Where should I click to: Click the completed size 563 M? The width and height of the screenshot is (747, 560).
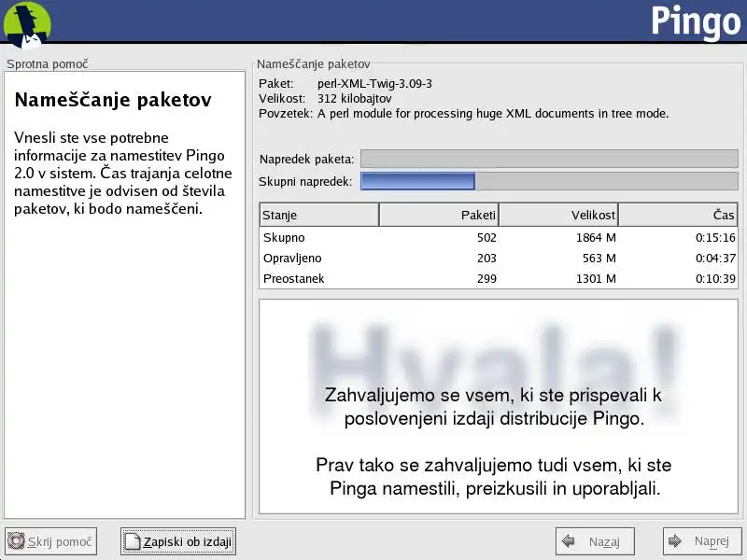[599, 259]
